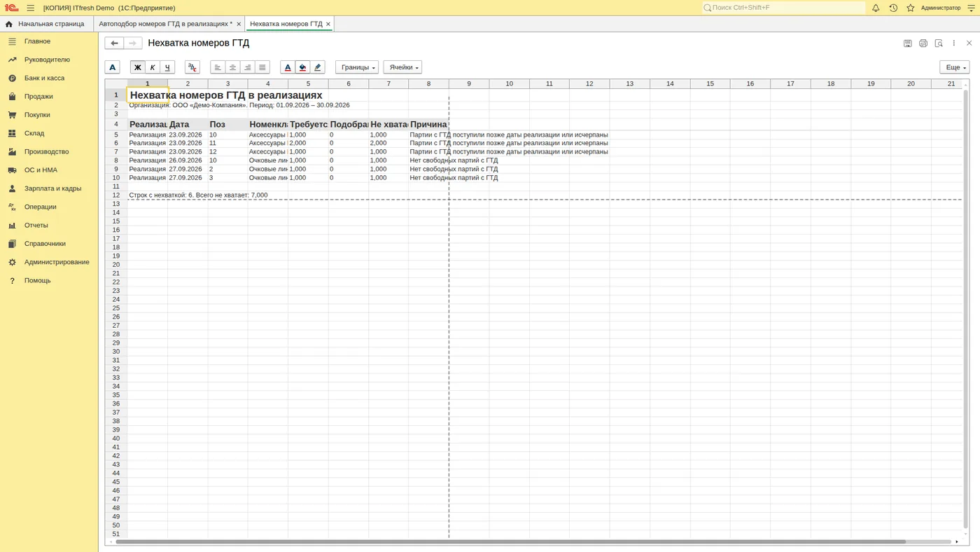Toggle underline (Ч) formatting
This screenshot has width=980, height=552.
pyautogui.click(x=167, y=67)
